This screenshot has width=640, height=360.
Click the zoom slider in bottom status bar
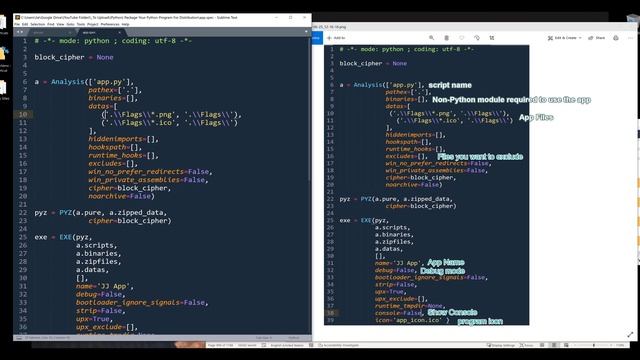click(592, 345)
